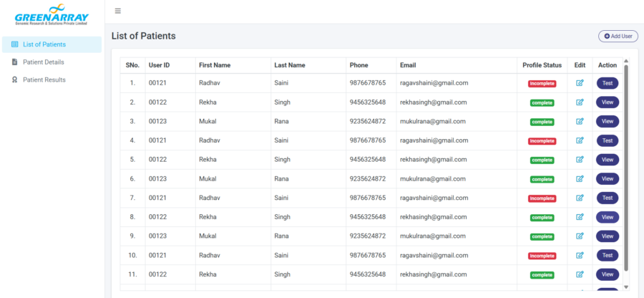Click edit icon in row 11

pyautogui.click(x=580, y=274)
